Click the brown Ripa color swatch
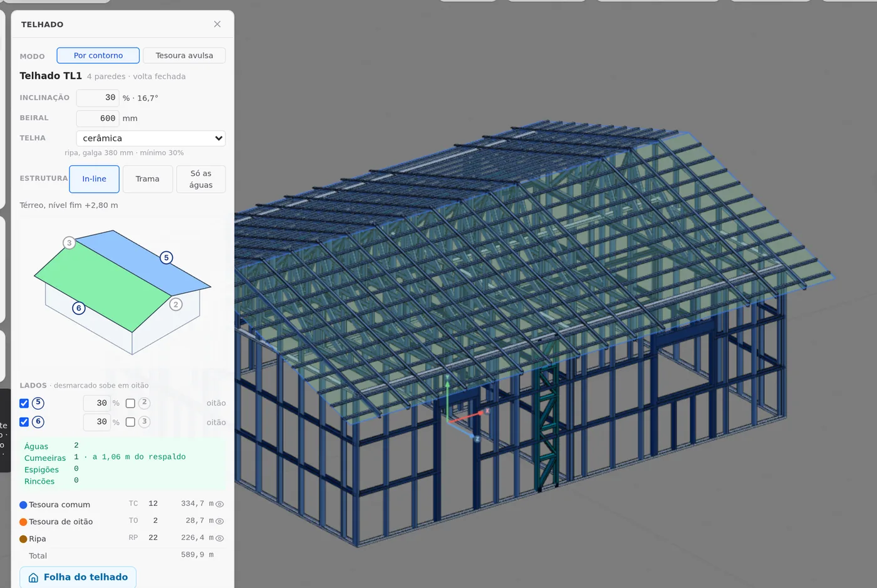 (23, 539)
